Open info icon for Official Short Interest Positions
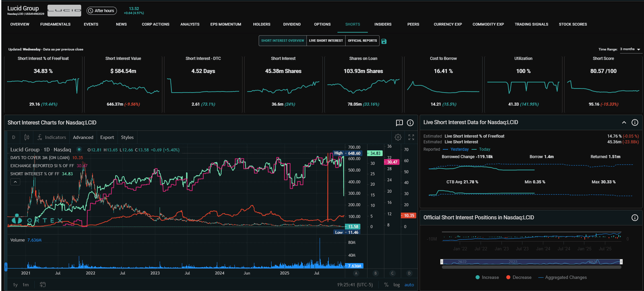This screenshot has width=644, height=291. [x=635, y=218]
